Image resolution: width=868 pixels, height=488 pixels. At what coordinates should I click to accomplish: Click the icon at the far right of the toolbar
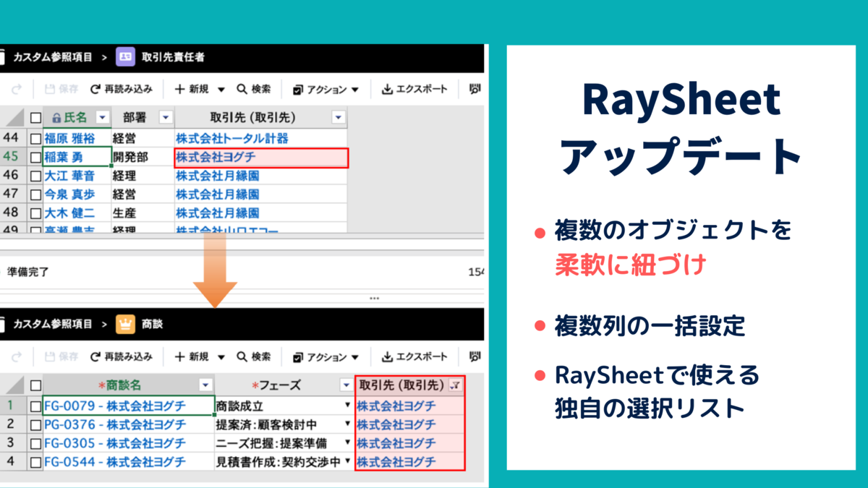point(473,89)
